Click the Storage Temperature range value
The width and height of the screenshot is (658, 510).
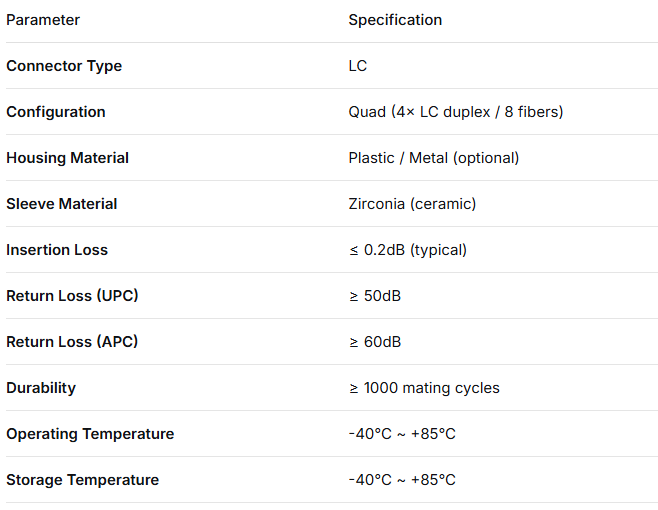[402, 479]
